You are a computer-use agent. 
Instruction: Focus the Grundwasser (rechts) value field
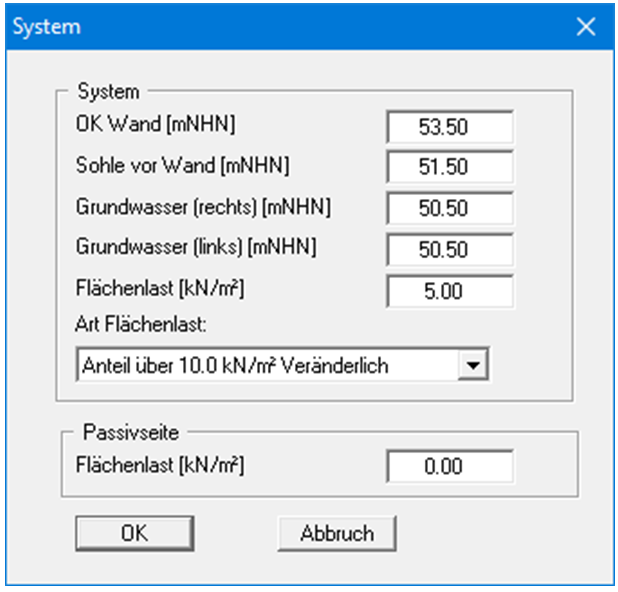point(449,210)
